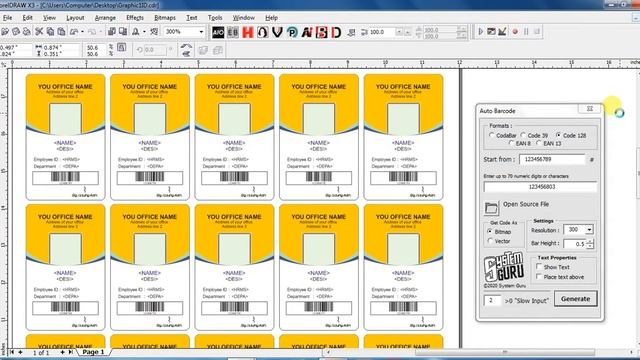Image resolution: width=640 pixels, height=360 pixels.
Task: Click the Import toolbar icon
Action: (111, 32)
